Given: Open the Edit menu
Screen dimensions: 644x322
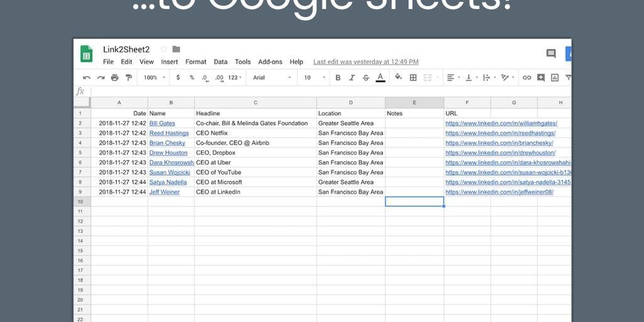Looking at the screenshot, I should point(126,62).
